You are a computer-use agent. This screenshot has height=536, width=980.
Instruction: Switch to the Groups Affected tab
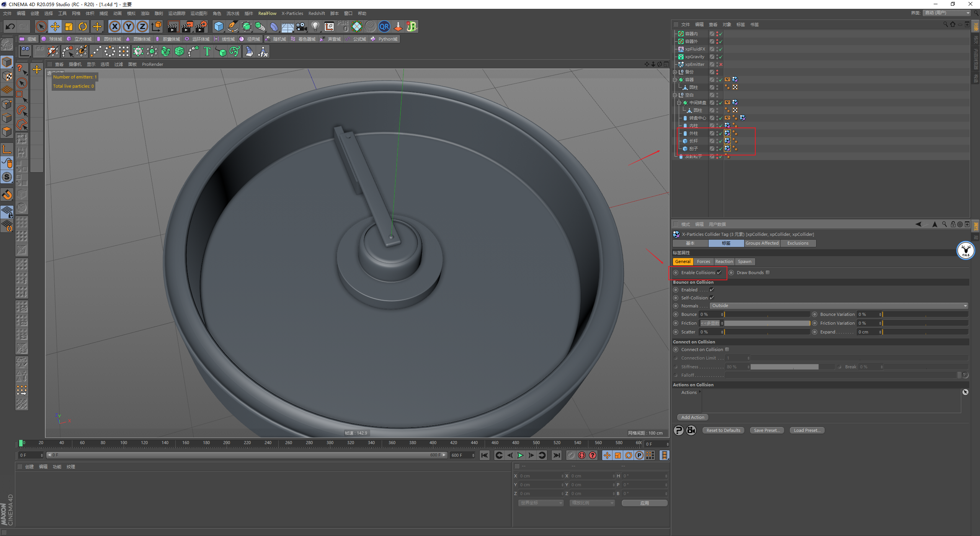[x=762, y=243]
